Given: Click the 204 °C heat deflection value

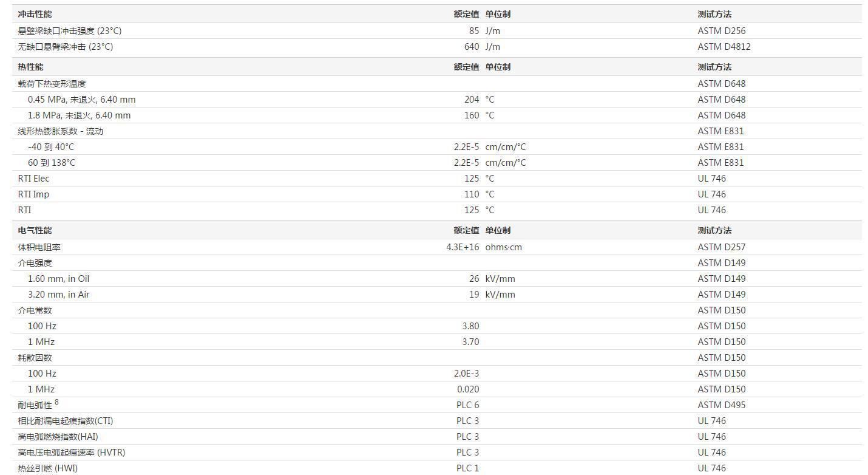Looking at the screenshot, I should coord(472,100).
